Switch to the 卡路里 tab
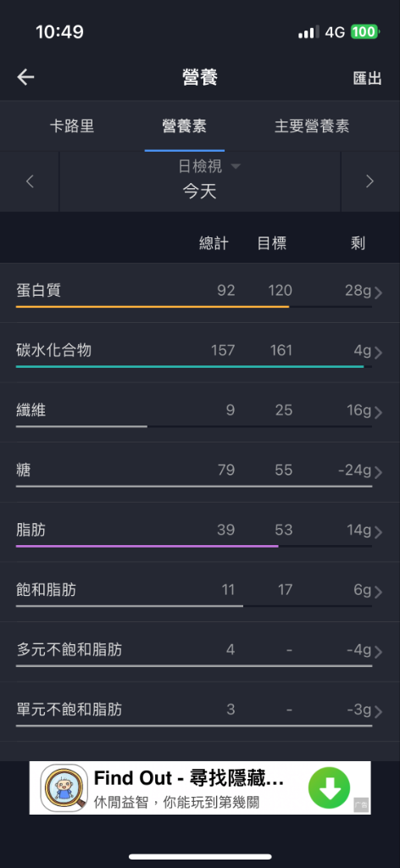400x868 pixels. tap(72, 125)
